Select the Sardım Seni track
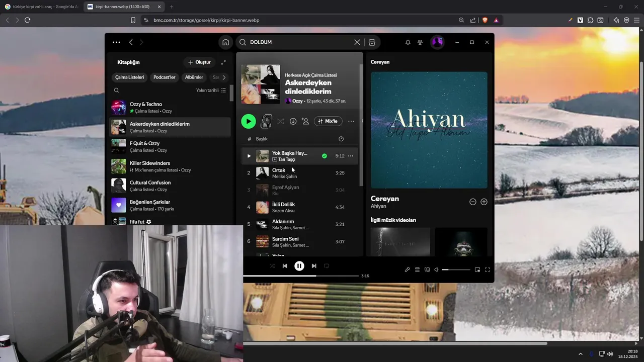644x362 pixels. click(x=300, y=241)
